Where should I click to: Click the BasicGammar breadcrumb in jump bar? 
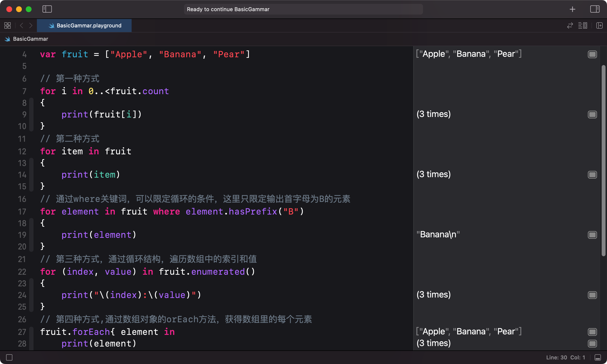click(26, 39)
